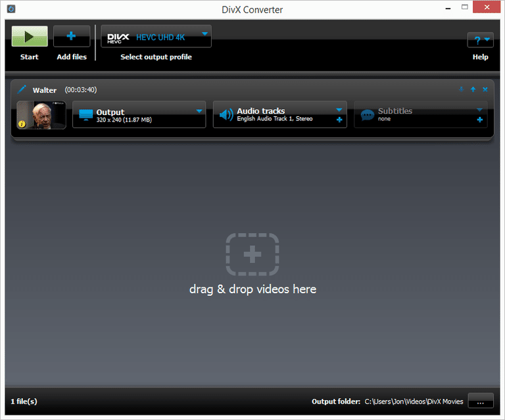Click the DivX HEVC logo
Viewport: 505px width, 420px height.
click(x=118, y=38)
